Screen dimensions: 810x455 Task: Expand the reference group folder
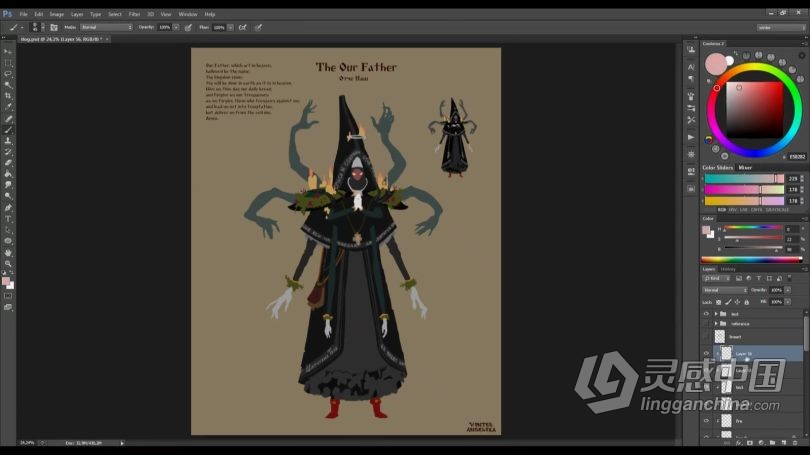[716, 324]
